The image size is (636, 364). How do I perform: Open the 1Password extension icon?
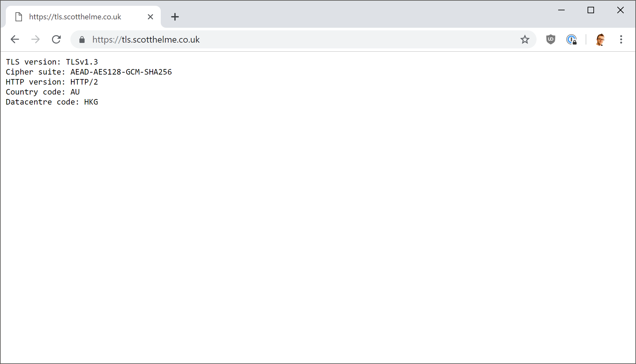click(x=571, y=39)
